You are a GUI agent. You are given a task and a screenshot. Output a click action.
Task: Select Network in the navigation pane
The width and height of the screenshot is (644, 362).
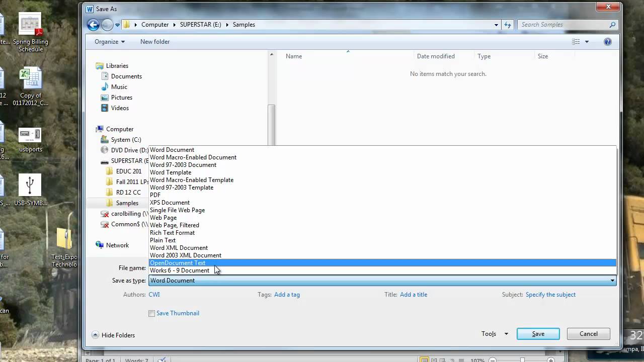tap(112, 245)
